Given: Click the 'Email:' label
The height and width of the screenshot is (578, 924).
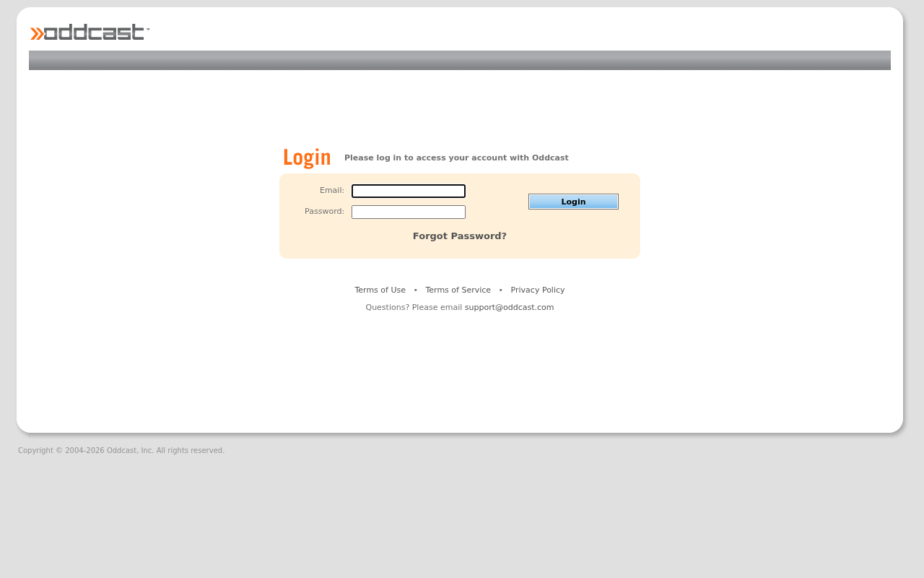Looking at the screenshot, I should (332, 191).
